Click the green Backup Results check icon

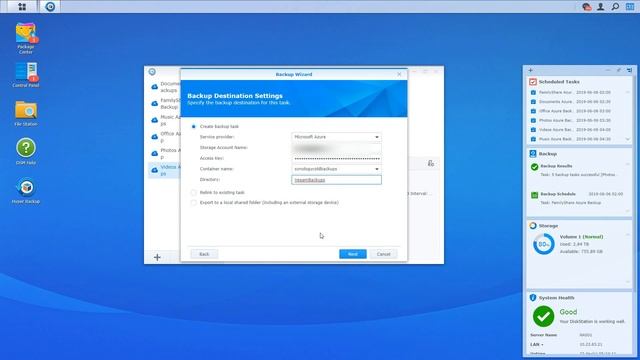click(x=534, y=167)
